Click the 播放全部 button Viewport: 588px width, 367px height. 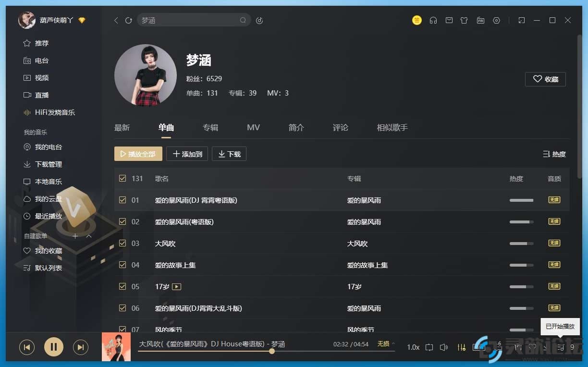138,154
